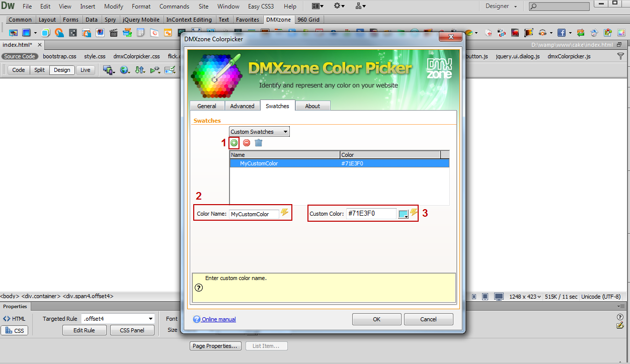Open the Easy CSS3 menu
The image size is (630, 364).
261,7
